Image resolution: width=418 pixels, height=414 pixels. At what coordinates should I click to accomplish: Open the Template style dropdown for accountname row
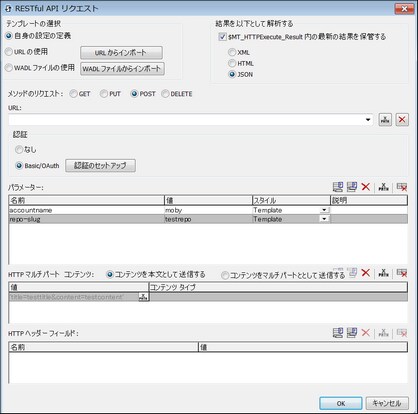(x=324, y=210)
